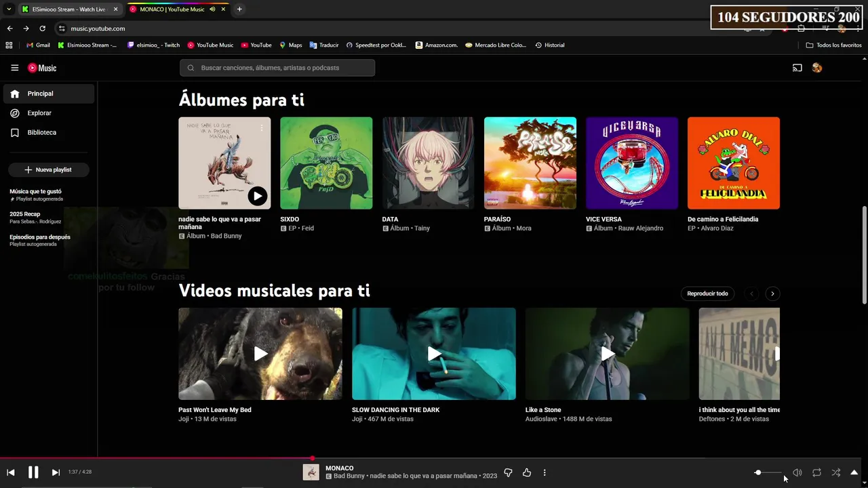The width and height of the screenshot is (868, 488).
Task: Open the i think about you all the time video
Action: pyautogui.click(x=739, y=354)
